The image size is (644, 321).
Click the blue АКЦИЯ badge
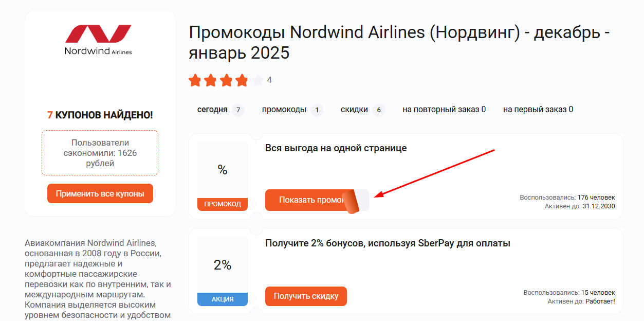click(222, 299)
